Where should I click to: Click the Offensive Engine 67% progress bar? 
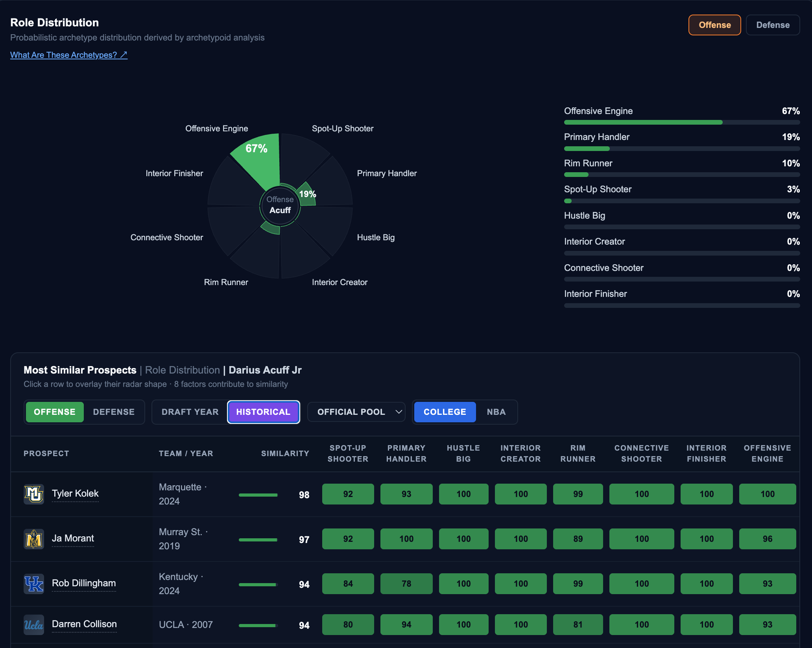(682, 122)
